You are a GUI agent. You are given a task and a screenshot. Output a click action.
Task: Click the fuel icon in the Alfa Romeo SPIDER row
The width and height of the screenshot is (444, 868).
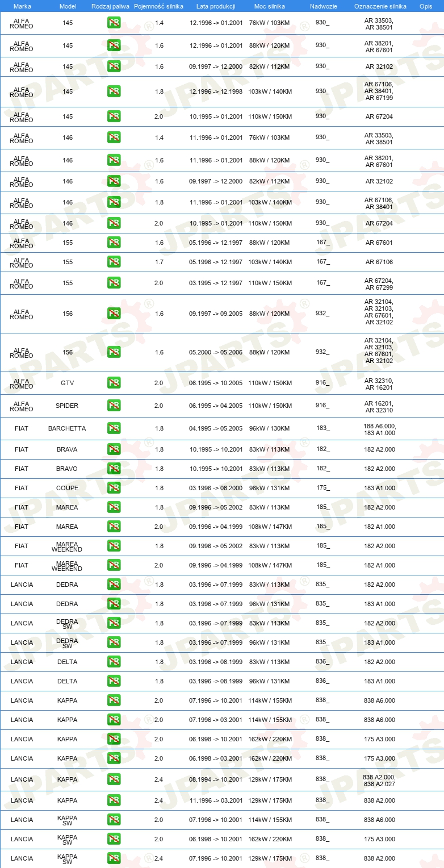pos(114,405)
